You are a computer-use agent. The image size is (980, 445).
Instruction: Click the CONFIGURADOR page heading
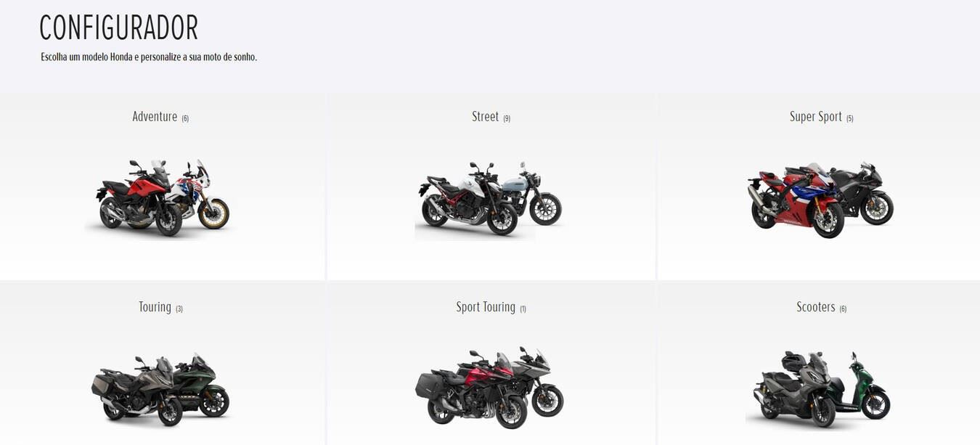coord(118,28)
